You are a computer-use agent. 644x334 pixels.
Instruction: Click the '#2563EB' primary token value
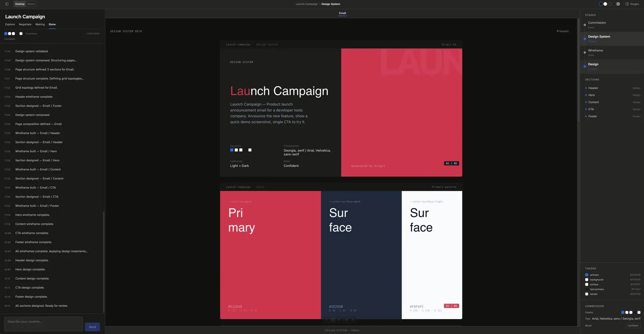click(x=635, y=275)
